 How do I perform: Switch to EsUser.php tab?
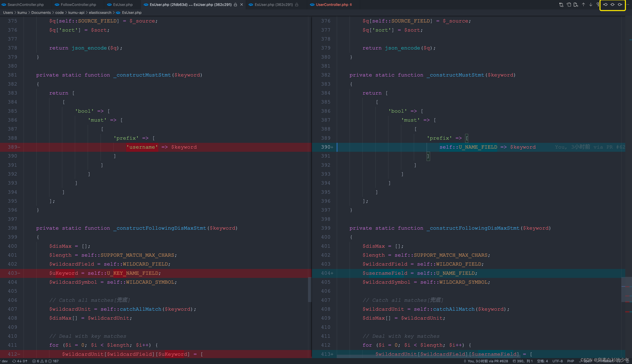pos(123,5)
